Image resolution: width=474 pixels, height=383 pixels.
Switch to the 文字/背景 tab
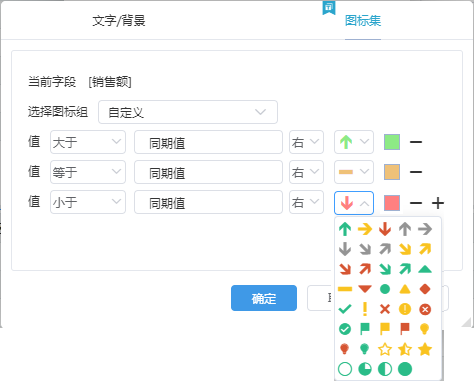coord(119,21)
